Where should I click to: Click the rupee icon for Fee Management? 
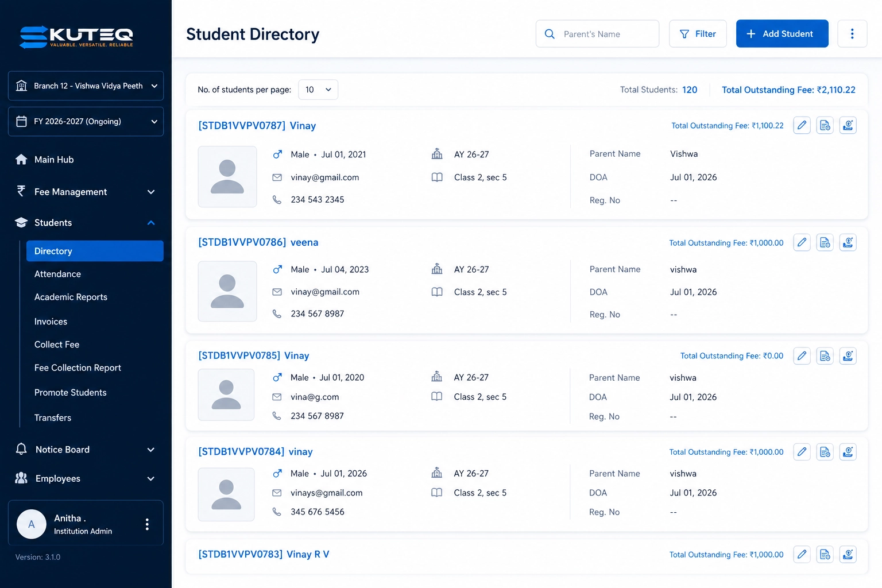coord(21,191)
